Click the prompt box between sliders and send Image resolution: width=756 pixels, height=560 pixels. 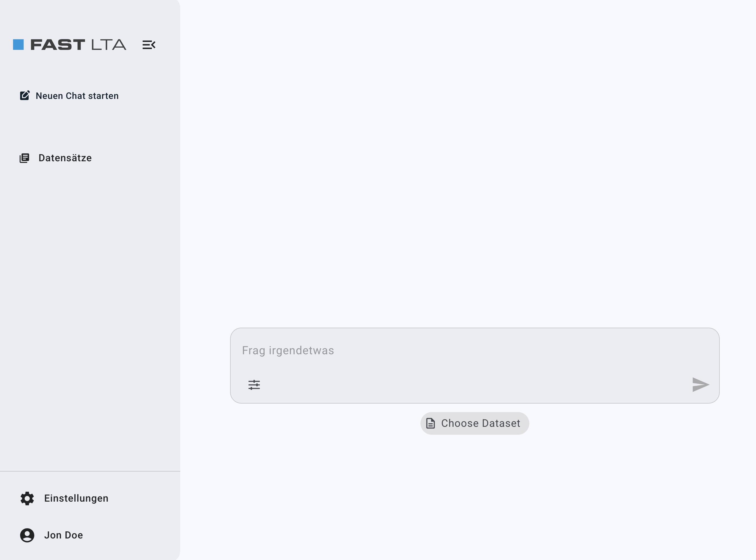(474, 385)
